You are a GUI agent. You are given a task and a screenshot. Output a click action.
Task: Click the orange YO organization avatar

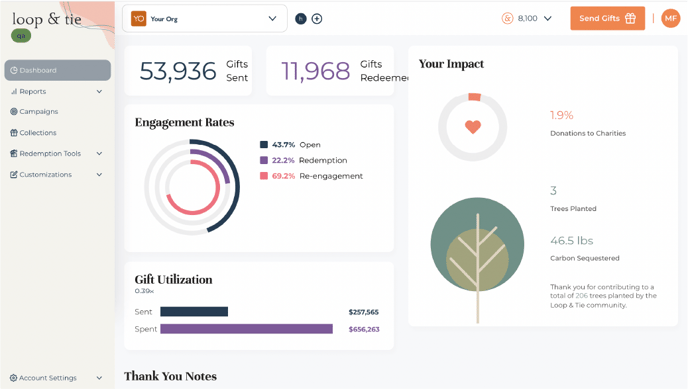click(x=139, y=18)
